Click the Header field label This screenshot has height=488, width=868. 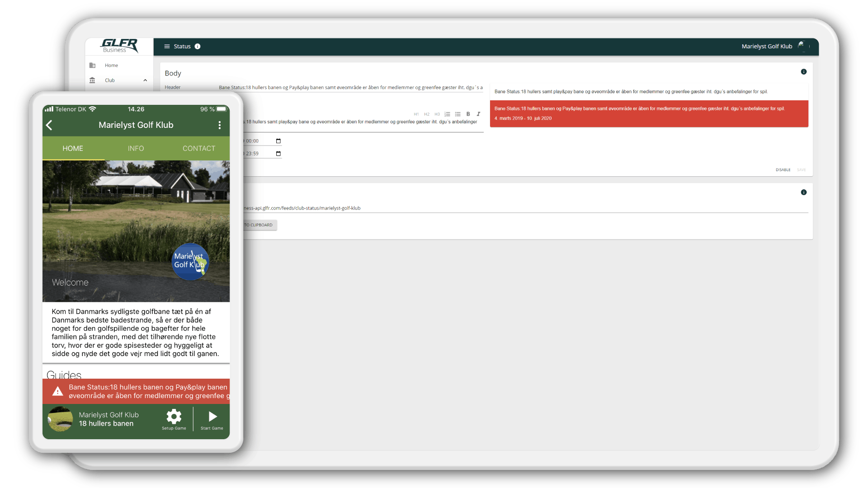pos(172,88)
